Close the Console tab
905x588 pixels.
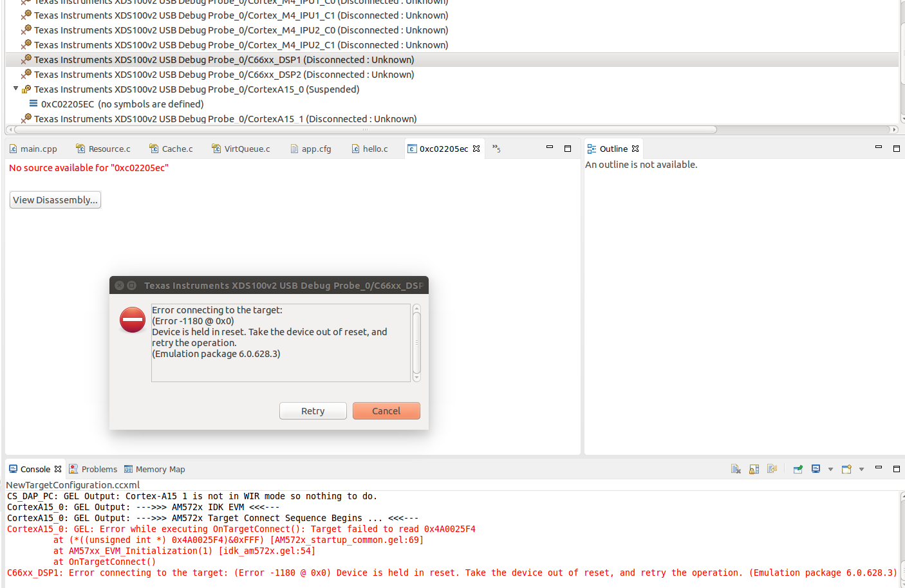(x=58, y=469)
